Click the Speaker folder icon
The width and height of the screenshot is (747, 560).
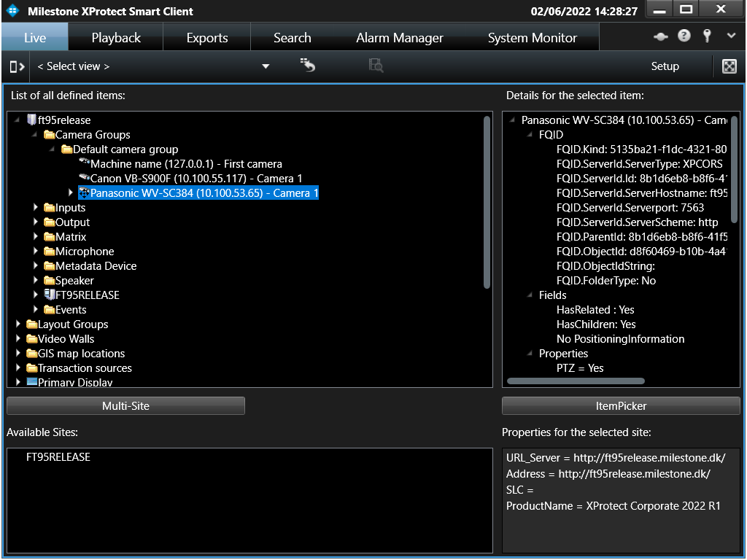point(49,281)
